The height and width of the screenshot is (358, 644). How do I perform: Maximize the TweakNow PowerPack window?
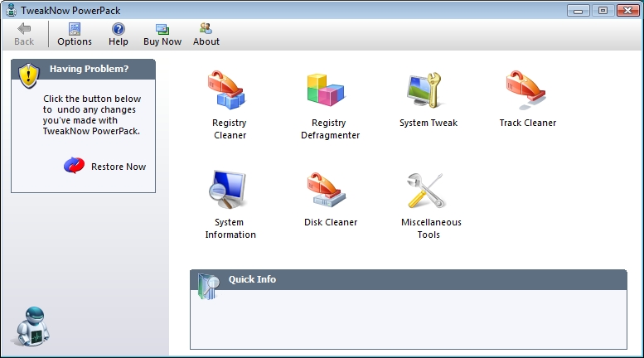(x=603, y=11)
